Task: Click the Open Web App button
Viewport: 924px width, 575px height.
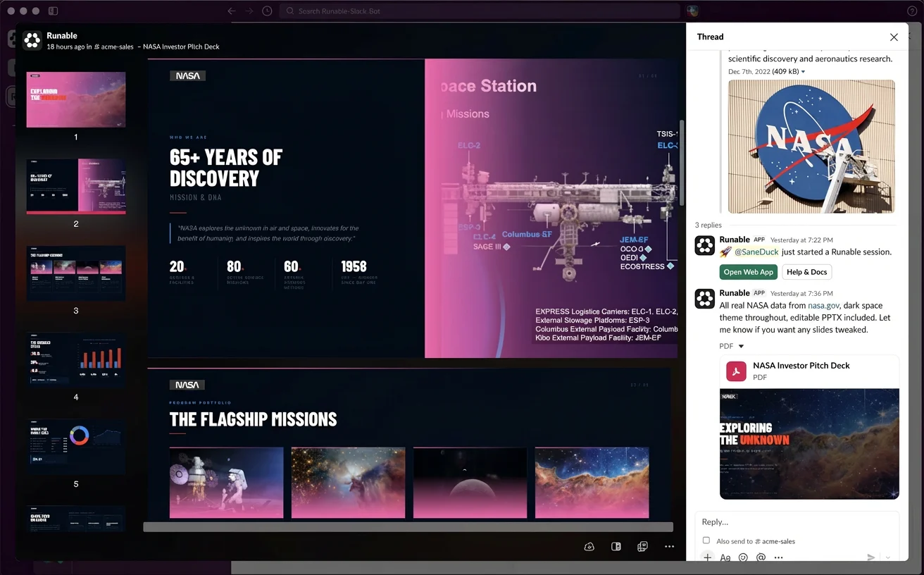Action: pyautogui.click(x=748, y=272)
